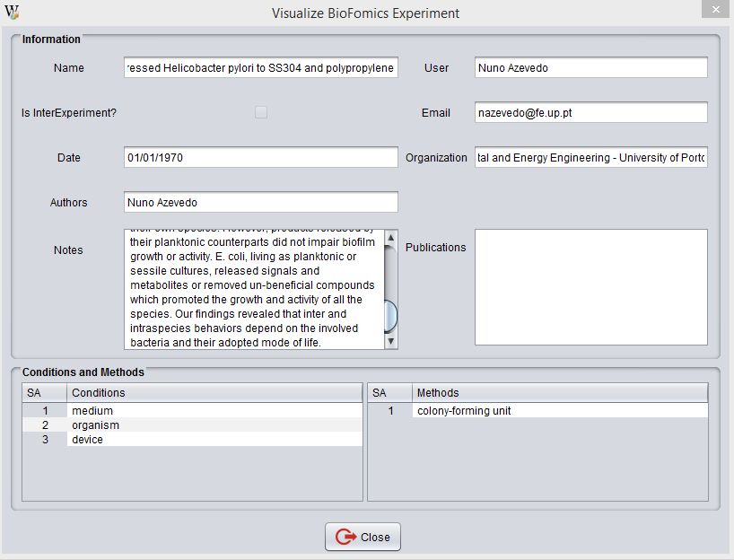Click inside the Notes text area
Viewport: 734px width, 560px height.
254,289
